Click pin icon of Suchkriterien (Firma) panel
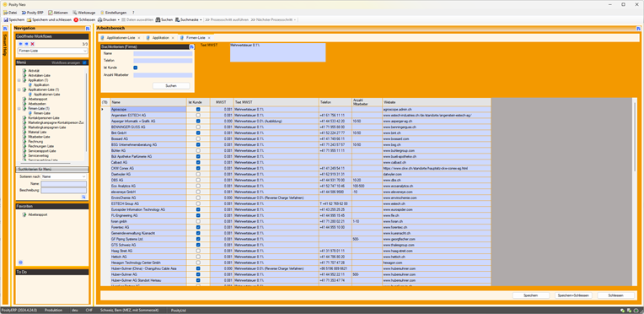Viewport: 644px width, 314px height. pos(191,47)
